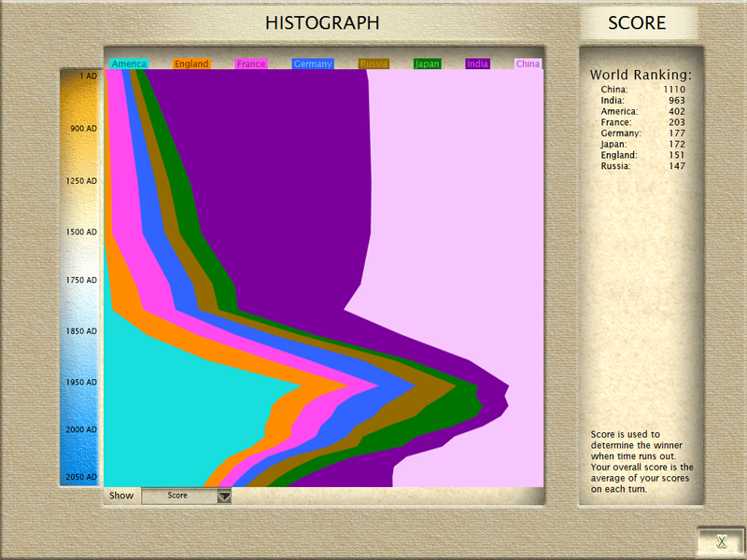Click the 1500 AD timeline label

tap(81, 231)
